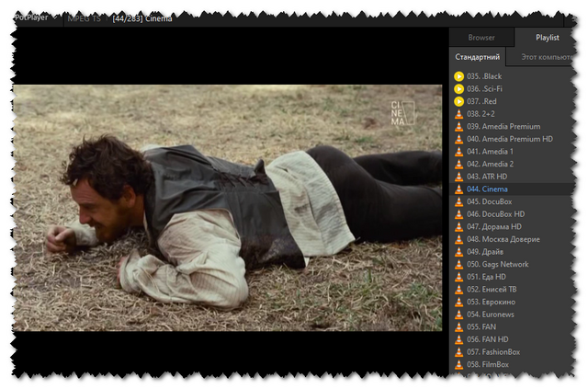Select channel 051. Еда HD

coord(486,277)
